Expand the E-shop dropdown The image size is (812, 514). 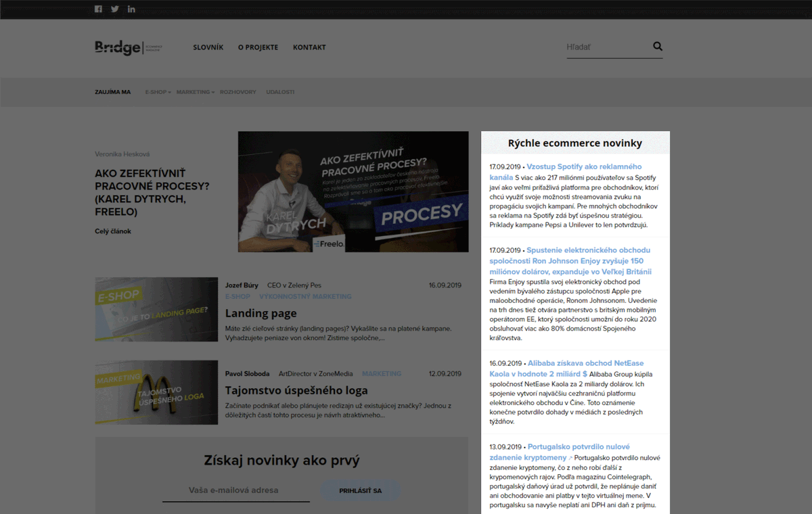pyautogui.click(x=158, y=92)
